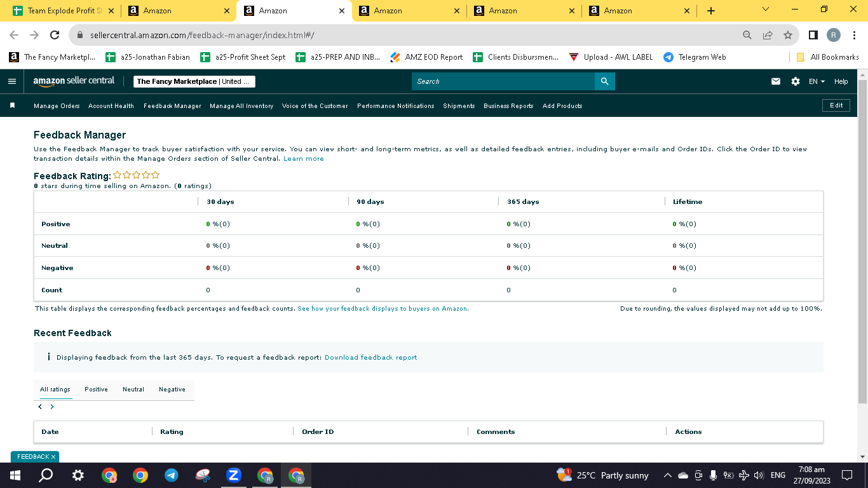Viewport: 868px width, 488px height.
Task: Select the Positive feedback tab
Action: pos(96,390)
